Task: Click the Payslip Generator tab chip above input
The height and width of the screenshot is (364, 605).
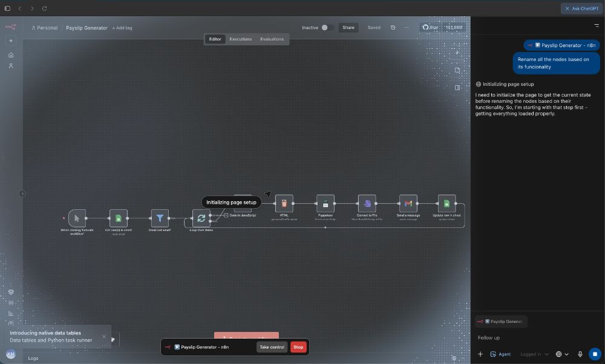Action: click(501, 321)
